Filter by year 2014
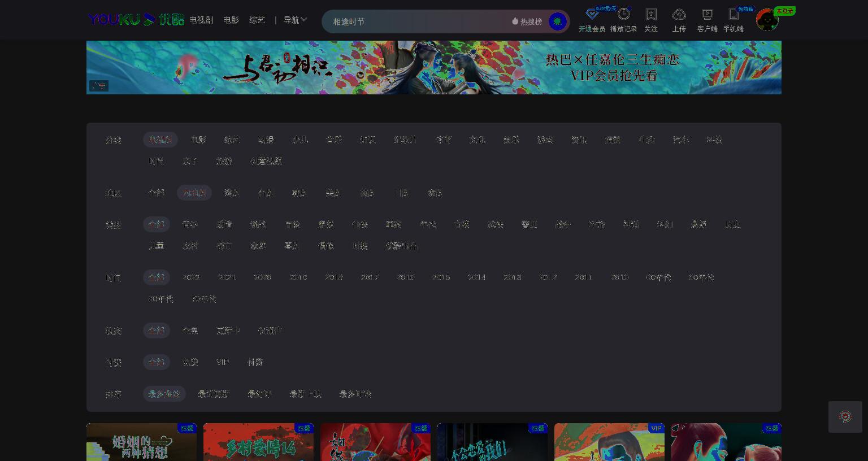Screen dimensions: 868x461 (477, 277)
